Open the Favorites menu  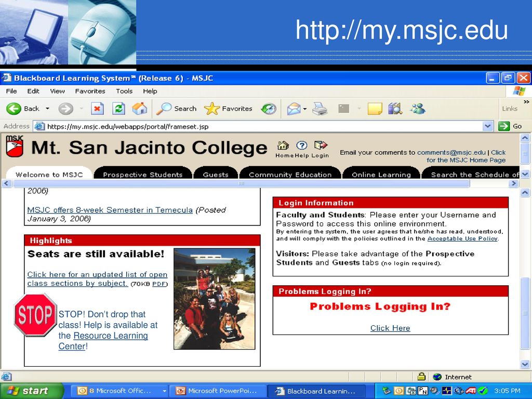click(x=90, y=91)
